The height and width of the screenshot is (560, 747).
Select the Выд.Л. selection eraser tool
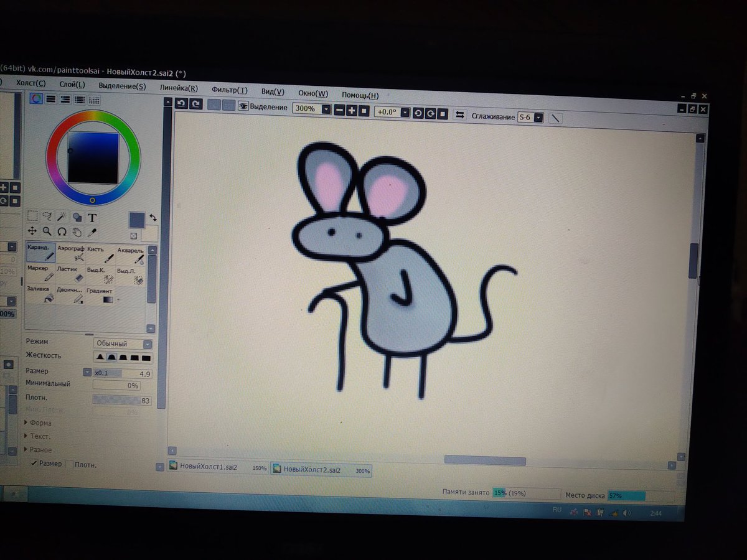pos(130,276)
